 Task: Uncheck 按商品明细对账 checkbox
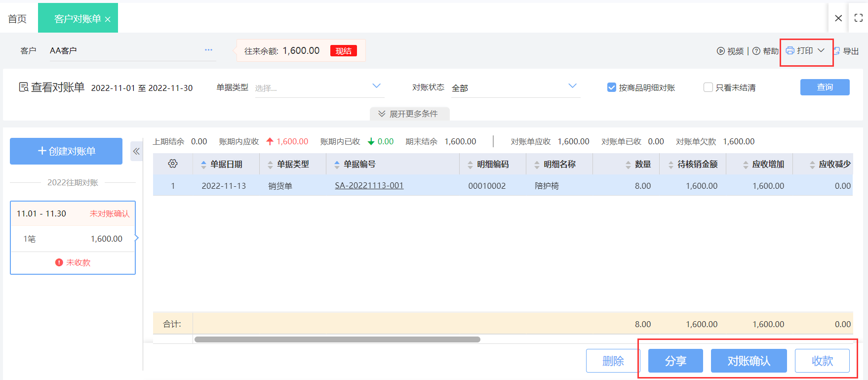click(x=611, y=87)
